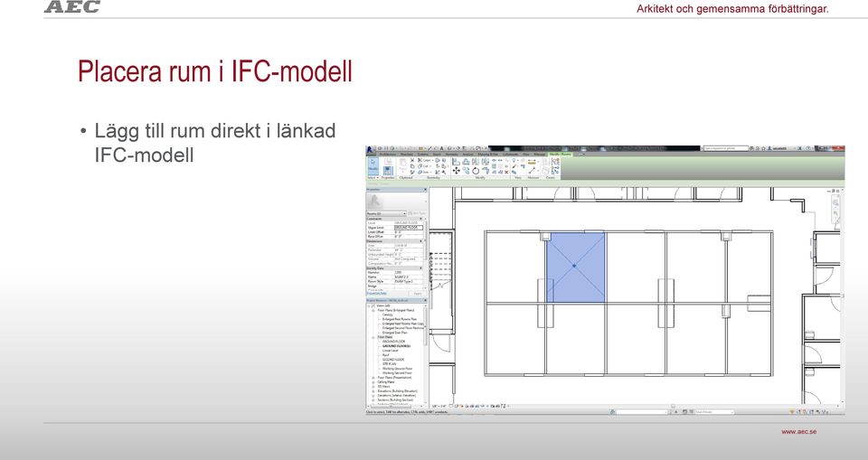Viewport: 868px width, 460px height.
Task: Click the Apply button in Properties
Action: click(418, 294)
